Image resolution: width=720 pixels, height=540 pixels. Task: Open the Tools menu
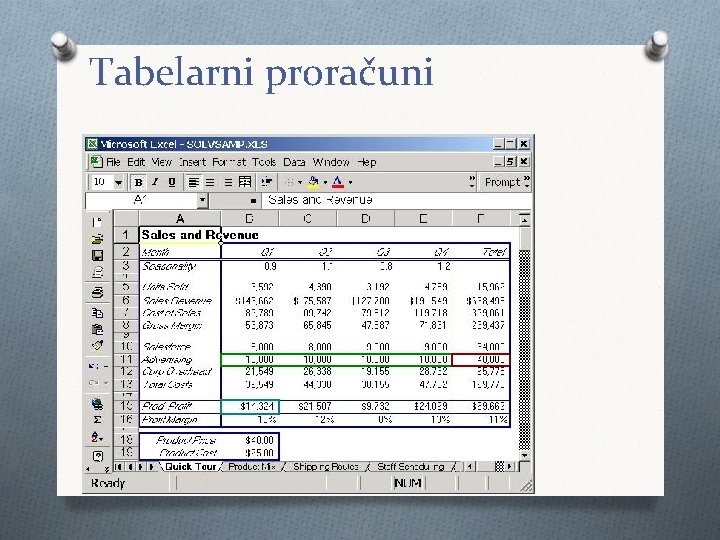tap(264, 162)
